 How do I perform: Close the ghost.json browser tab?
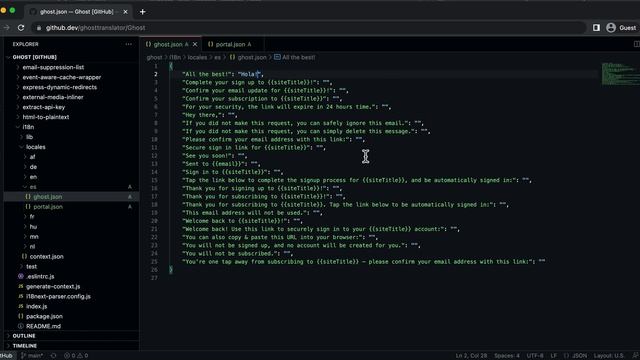(125, 12)
